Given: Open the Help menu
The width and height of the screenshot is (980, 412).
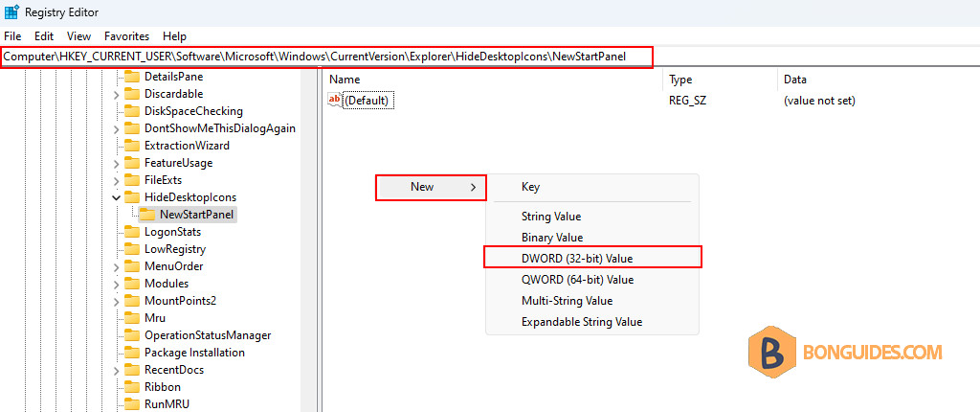Looking at the screenshot, I should (x=174, y=36).
